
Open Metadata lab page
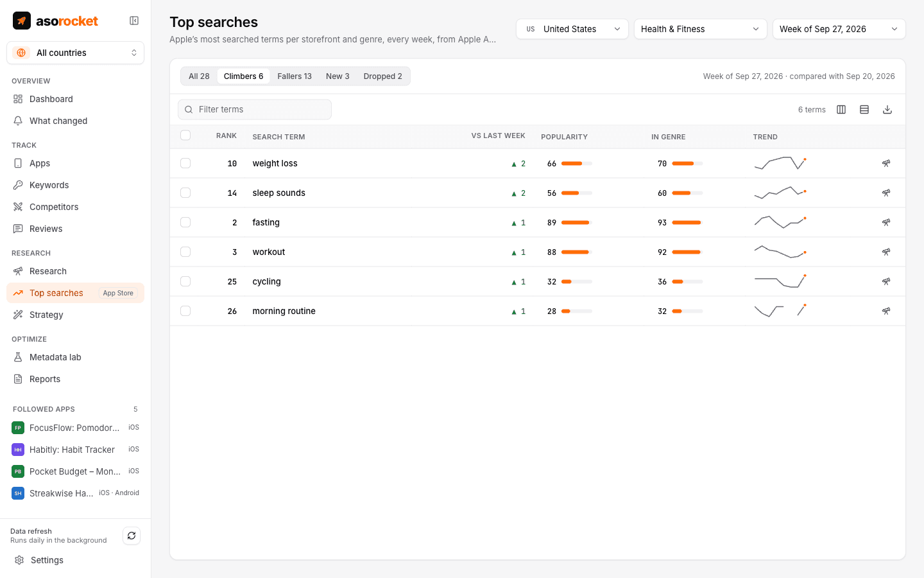click(x=76, y=357)
